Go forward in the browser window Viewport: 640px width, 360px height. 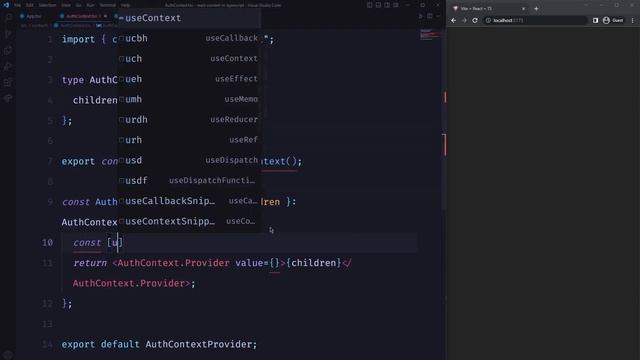coord(464,20)
